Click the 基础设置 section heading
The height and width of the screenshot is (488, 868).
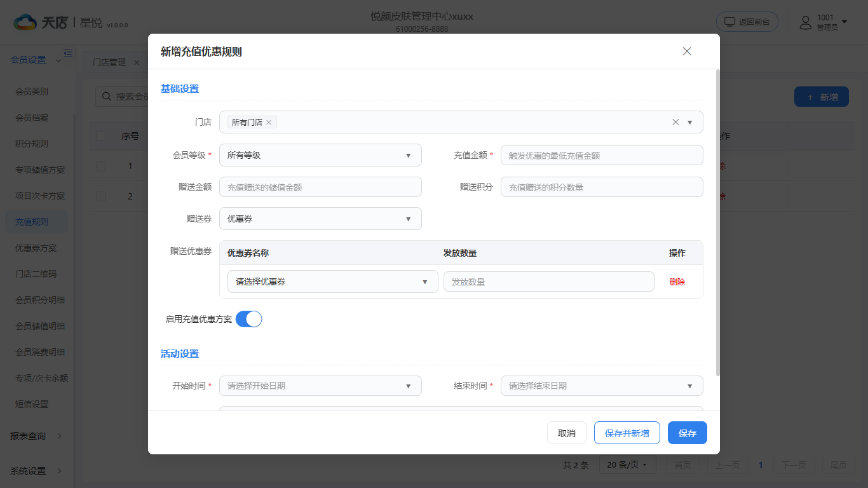point(180,88)
